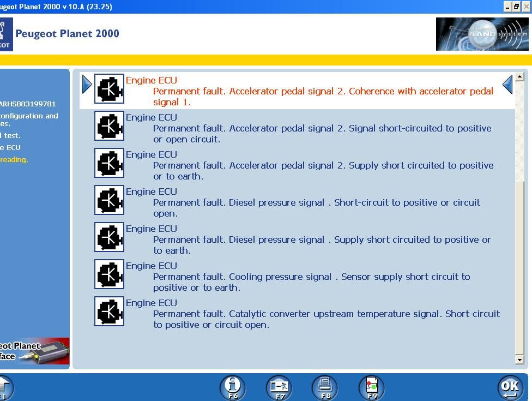Image resolution: width=532 pixels, height=401 pixels.
Task: Select 'Cooling pressure signal' fault description
Action: coord(311,282)
